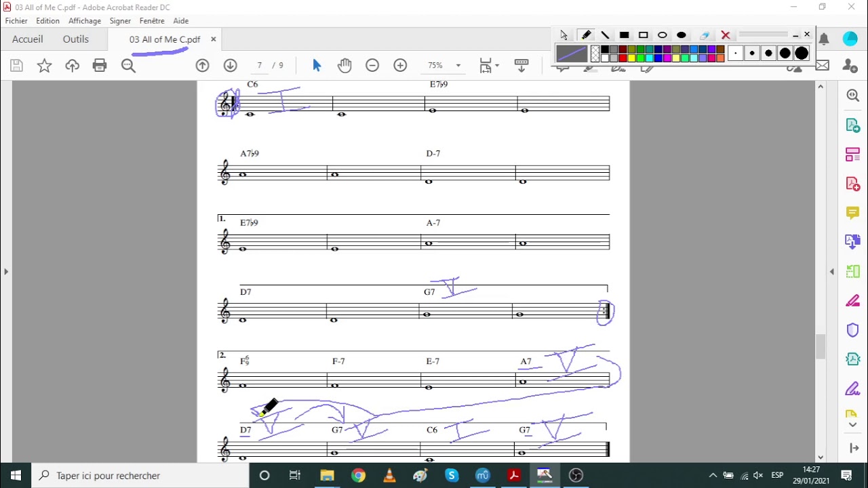
Task: Expand the left navigation pane arrow
Action: point(6,272)
